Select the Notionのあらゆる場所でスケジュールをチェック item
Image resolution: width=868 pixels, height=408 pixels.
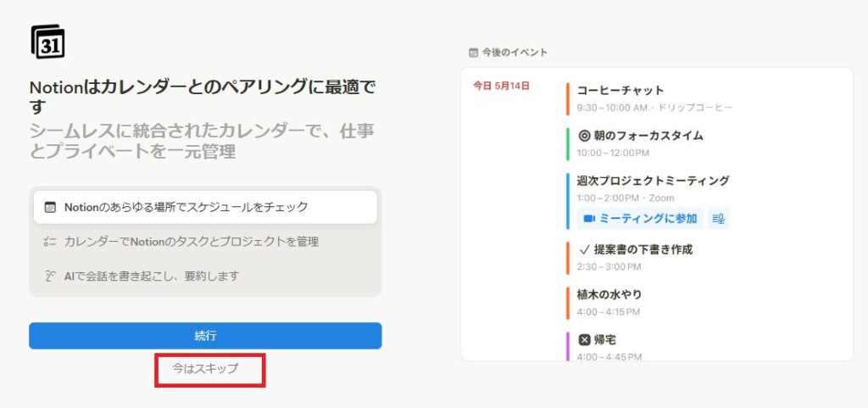205,208
